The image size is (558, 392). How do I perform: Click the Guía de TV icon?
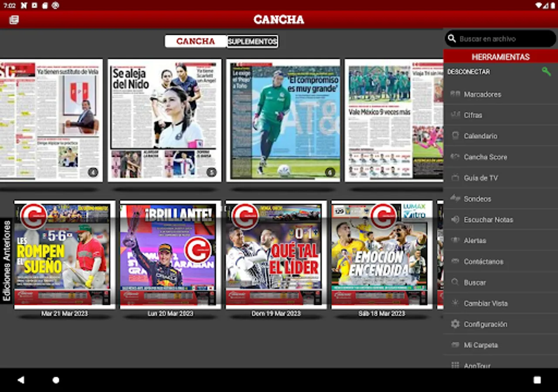[x=455, y=177]
